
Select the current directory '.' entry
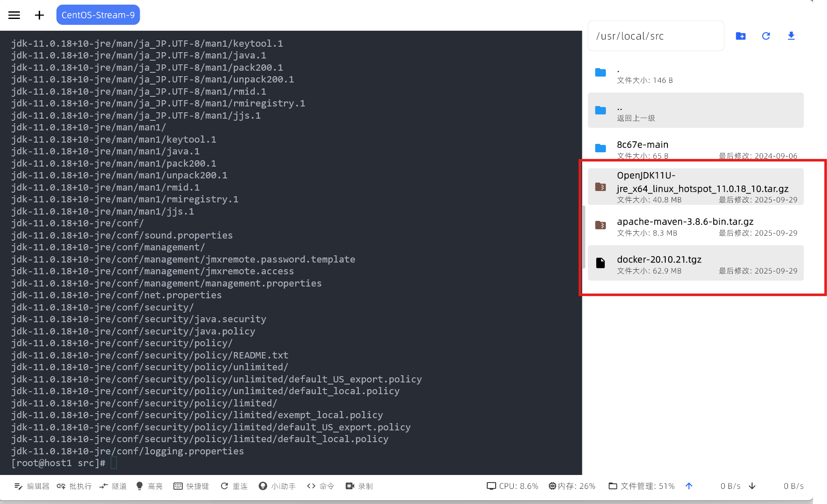(696, 74)
